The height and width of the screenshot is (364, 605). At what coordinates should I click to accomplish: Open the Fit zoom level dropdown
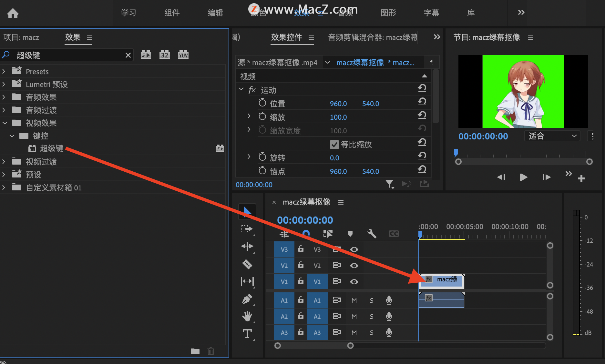[x=552, y=136]
